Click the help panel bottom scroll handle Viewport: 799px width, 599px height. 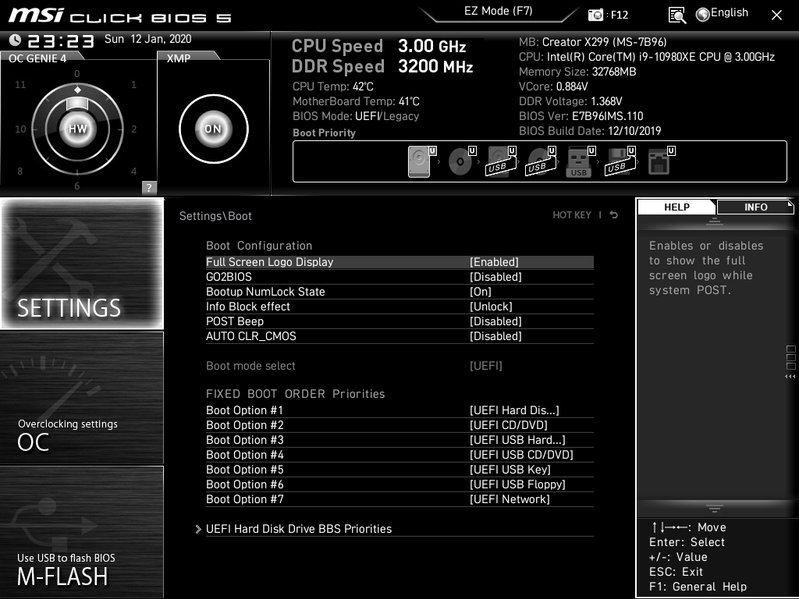[714, 508]
